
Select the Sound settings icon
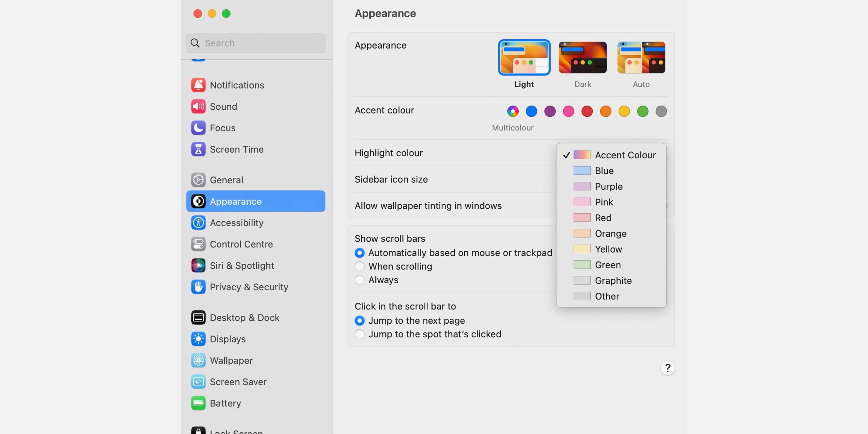click(x=223, y=107)
